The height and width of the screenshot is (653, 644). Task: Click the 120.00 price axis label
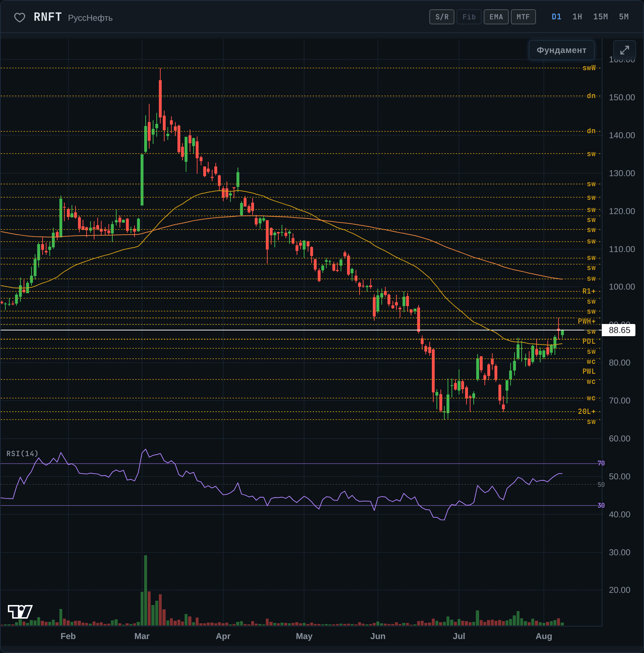pos(622,211)
